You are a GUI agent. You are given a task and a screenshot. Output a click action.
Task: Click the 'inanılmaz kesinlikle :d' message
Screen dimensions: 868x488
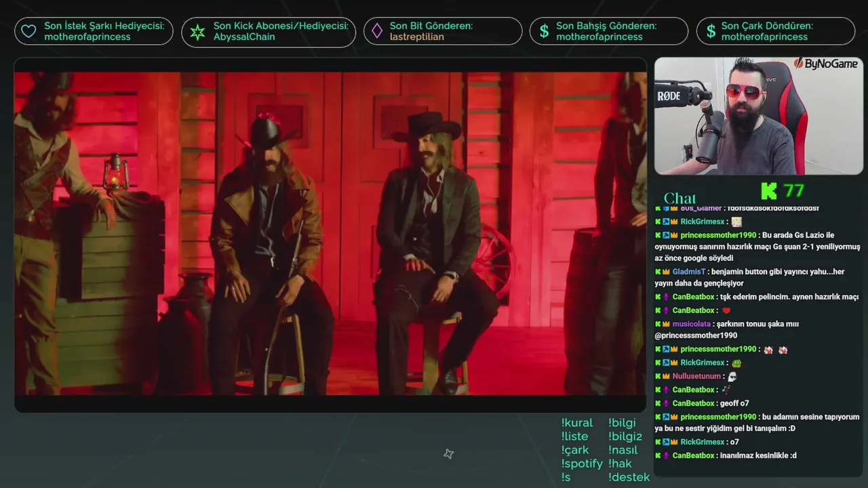click(758, 455)
